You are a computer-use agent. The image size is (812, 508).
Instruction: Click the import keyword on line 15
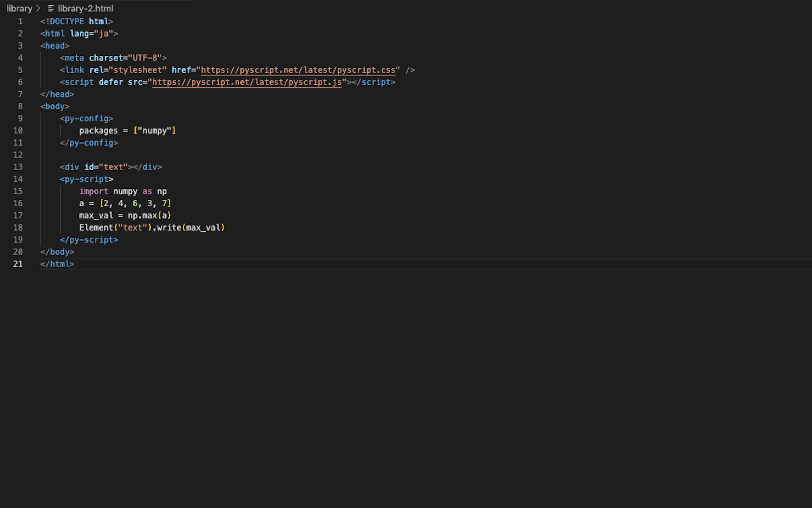[x=94, y=192]
